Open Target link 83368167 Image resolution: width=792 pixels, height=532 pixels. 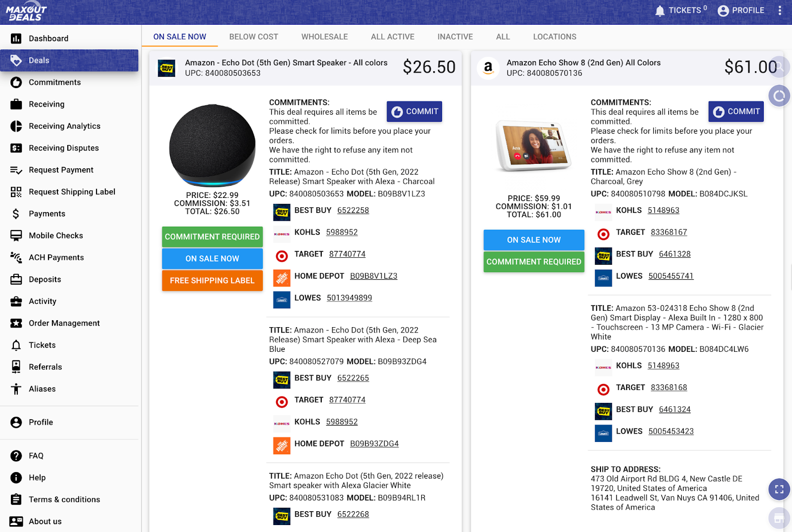[669, 232]
